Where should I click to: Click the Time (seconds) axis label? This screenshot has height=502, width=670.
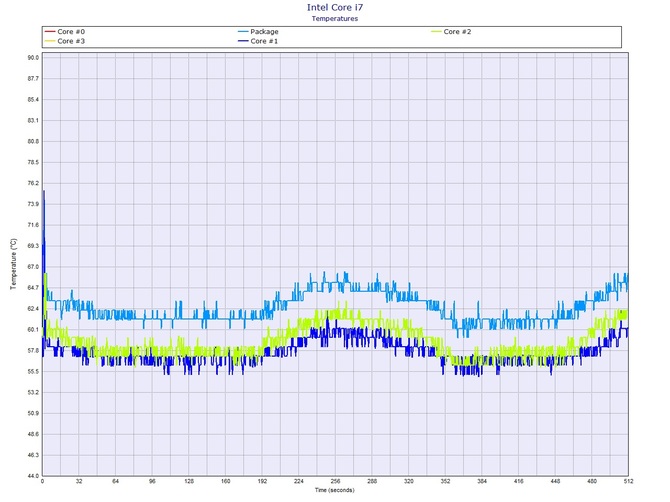(x=335, y=490)
